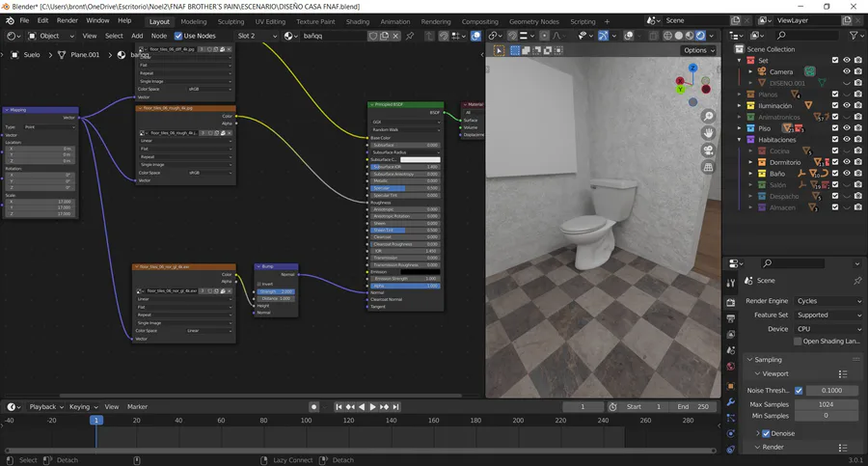Click the zoom magnifier icon in viewport
Screen dimensions: 868x466
(708, 116)
